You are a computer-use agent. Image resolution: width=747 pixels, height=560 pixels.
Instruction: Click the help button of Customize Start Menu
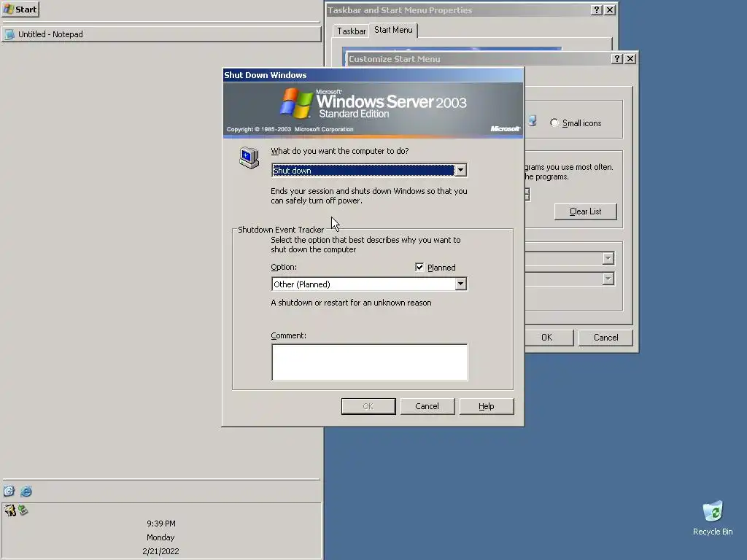(617, 58)
